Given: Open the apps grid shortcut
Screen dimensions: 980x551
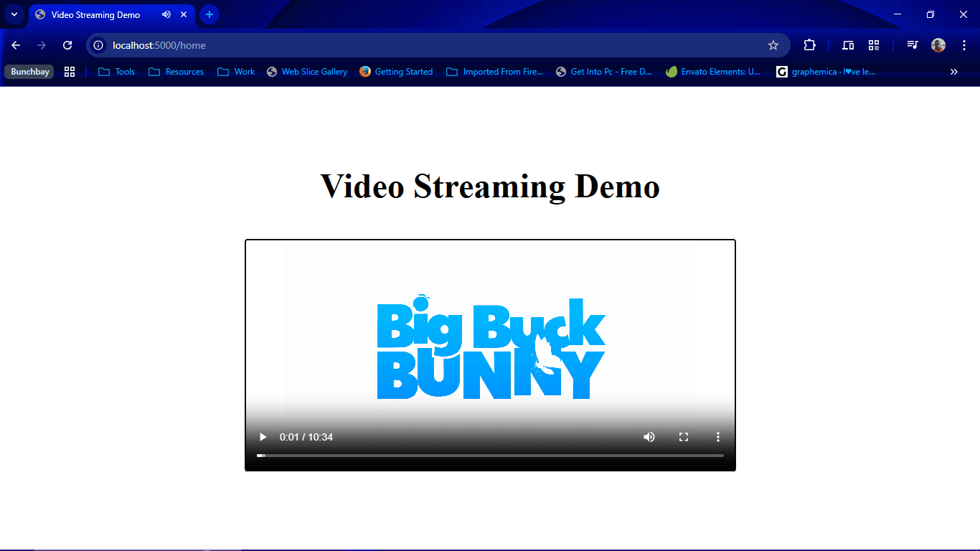Looking at the screenshot, I should 70,72.
